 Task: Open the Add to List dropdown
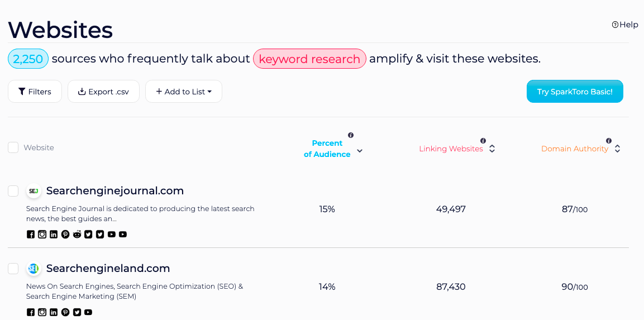point(184,92)
